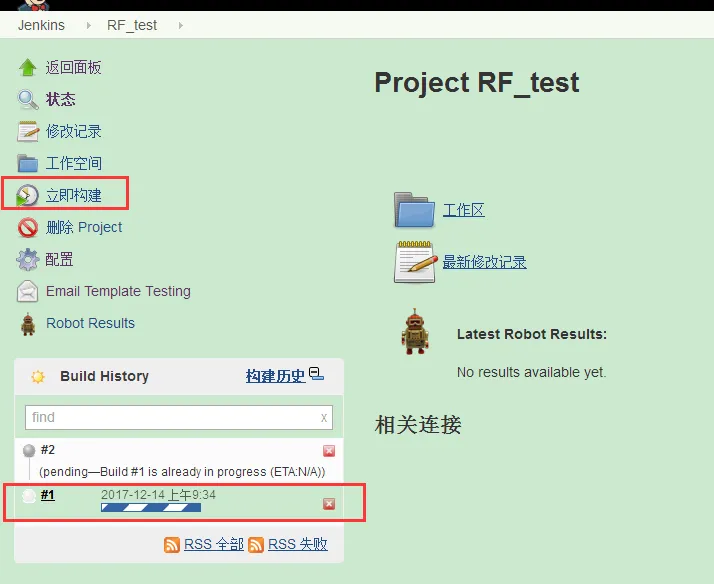
Task: Click the notepad icon beside 修改记录
Action: click(28, 131)
